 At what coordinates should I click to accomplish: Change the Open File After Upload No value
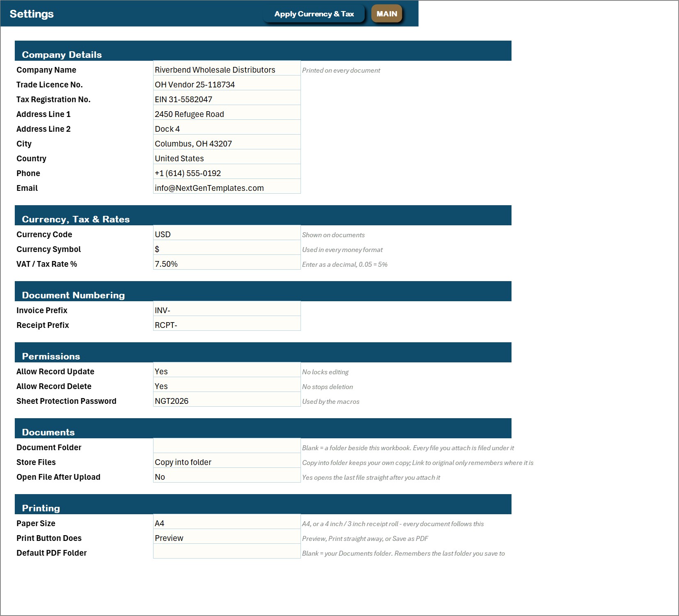point(227,475)
